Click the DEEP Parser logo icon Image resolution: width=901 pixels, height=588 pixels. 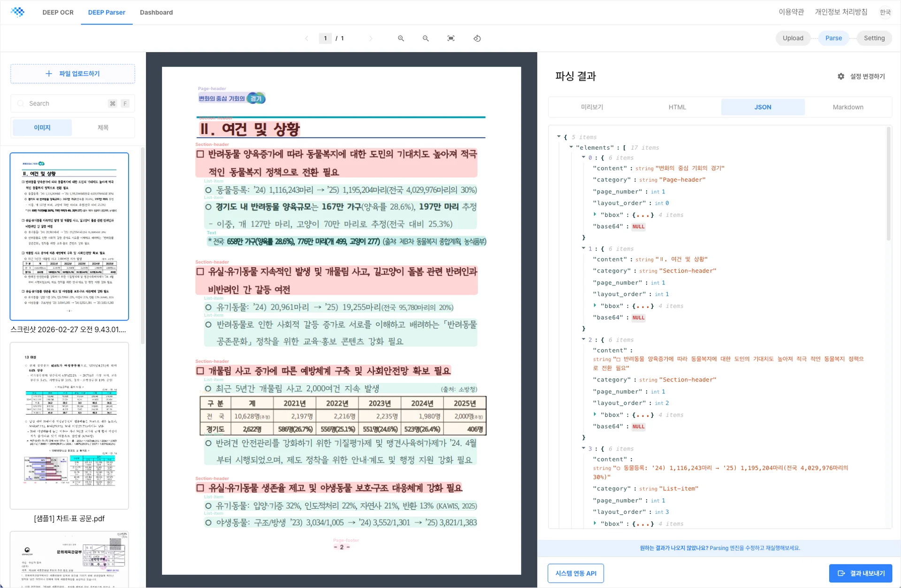18,12
